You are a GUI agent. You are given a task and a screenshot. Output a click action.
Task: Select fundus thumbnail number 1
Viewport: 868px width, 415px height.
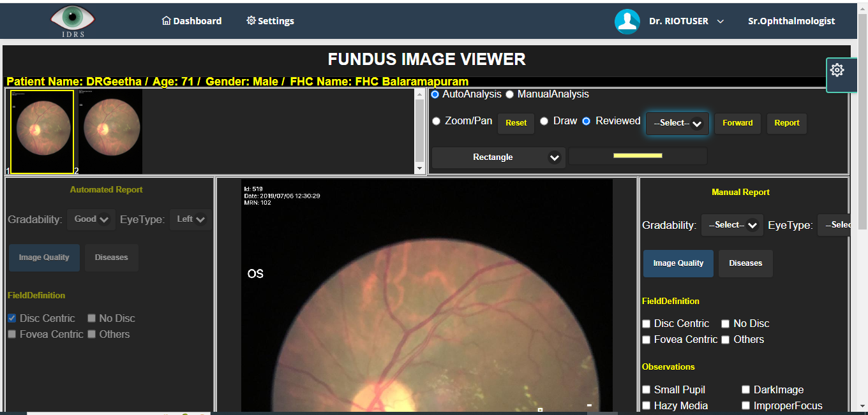[42, 131]
